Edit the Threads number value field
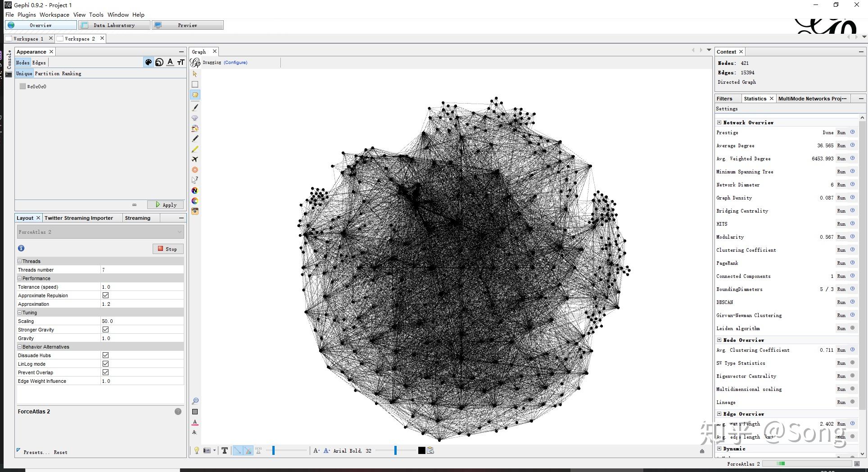The width and height of the screenshot is (868, 472). click(142, 270)
